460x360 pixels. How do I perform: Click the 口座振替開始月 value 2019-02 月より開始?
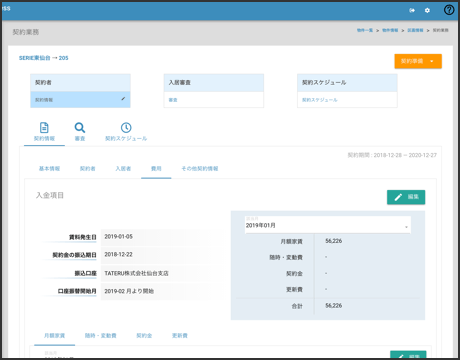point(129,291)
